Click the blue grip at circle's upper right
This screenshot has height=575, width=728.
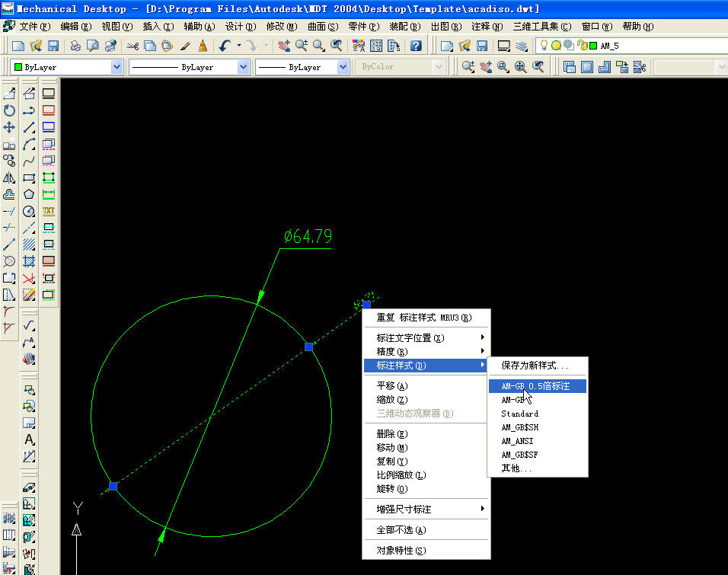[x=308, y=347]
